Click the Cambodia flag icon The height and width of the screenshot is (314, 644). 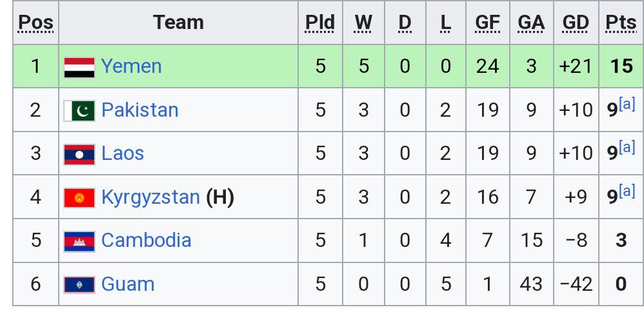pyautogui.click(x=79, y=241)
